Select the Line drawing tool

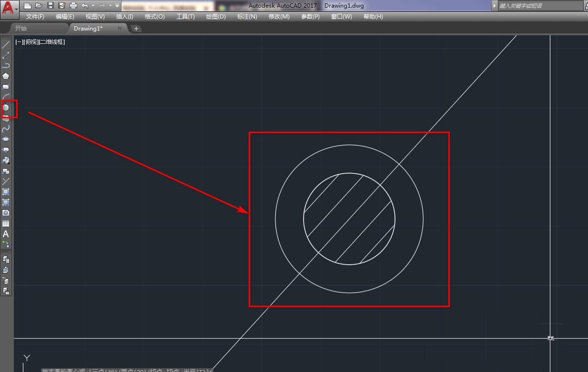(x=6, y=45)
